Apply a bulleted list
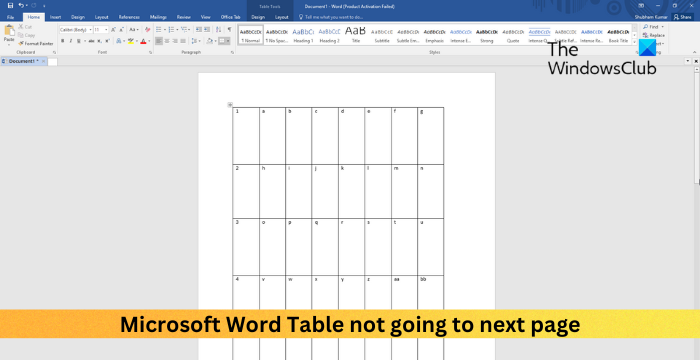700x360 pixels. click(158, 29)
